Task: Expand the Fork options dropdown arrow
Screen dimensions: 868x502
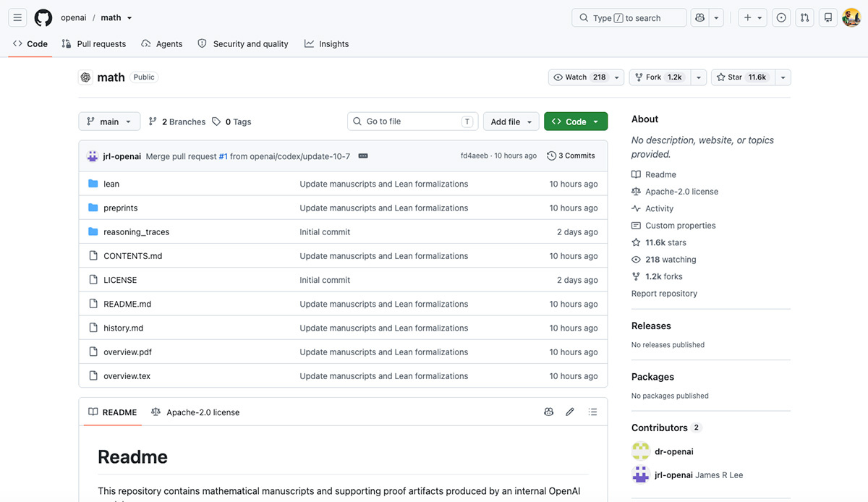Action: 699,77
